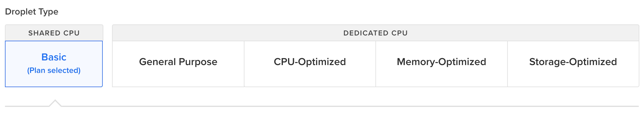Screen dimensions: 644x113
Task: Choose the General Purpose droplet type
Action: (x=178, y=64)
